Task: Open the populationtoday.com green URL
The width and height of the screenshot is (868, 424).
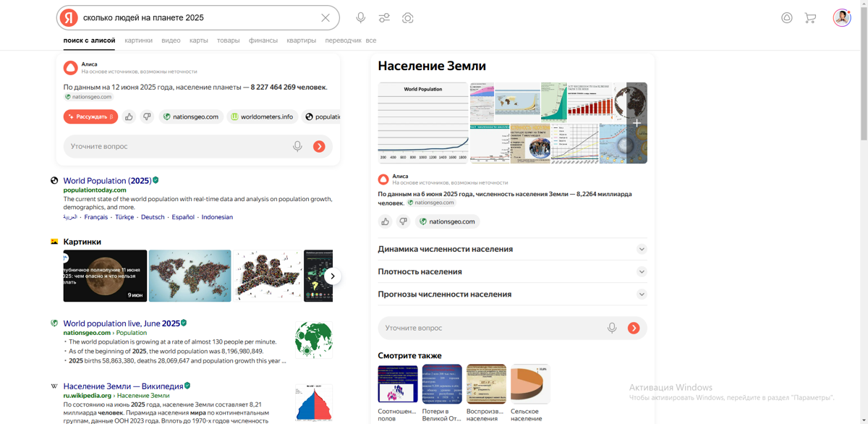Action: pos(95,190)
